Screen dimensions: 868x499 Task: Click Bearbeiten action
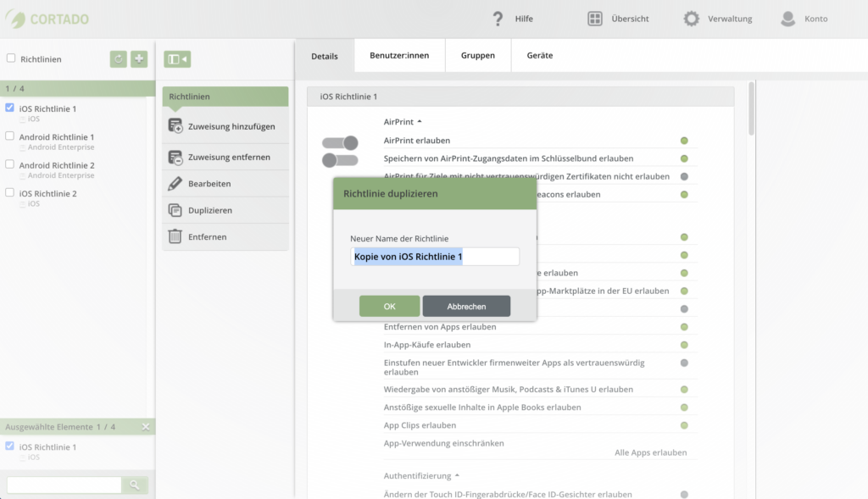pyautogui.click(x=225, y=184)
